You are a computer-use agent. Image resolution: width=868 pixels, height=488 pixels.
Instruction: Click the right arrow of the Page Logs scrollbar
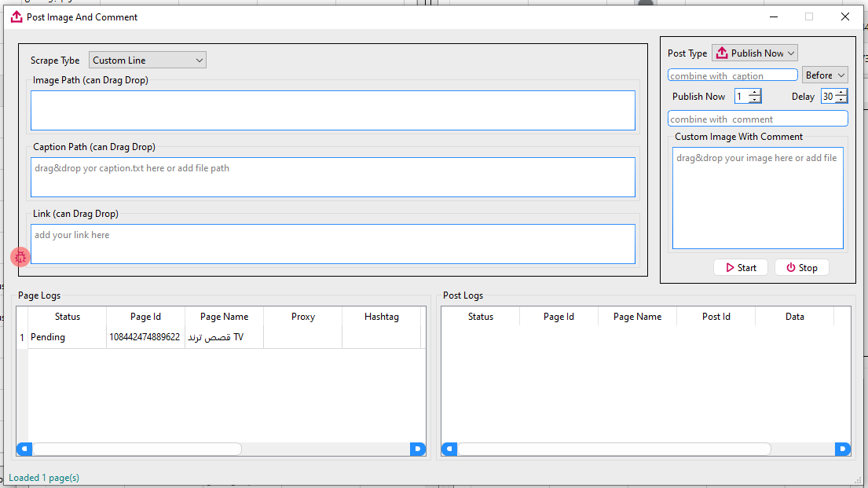[418, 449]
